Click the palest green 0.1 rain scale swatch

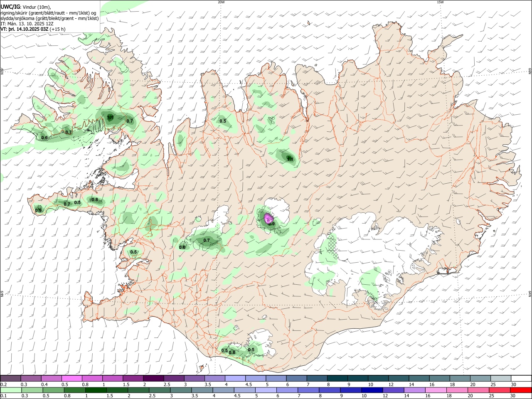[11, 390]
